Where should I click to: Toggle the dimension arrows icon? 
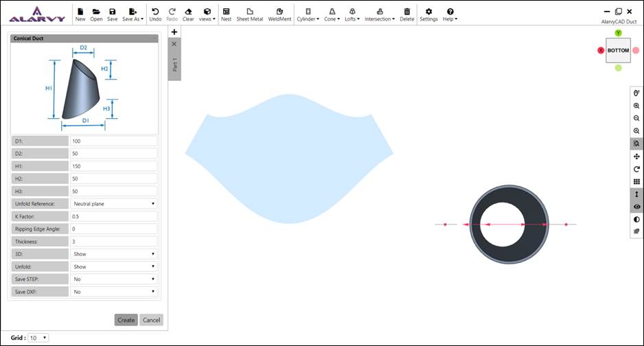636,194
